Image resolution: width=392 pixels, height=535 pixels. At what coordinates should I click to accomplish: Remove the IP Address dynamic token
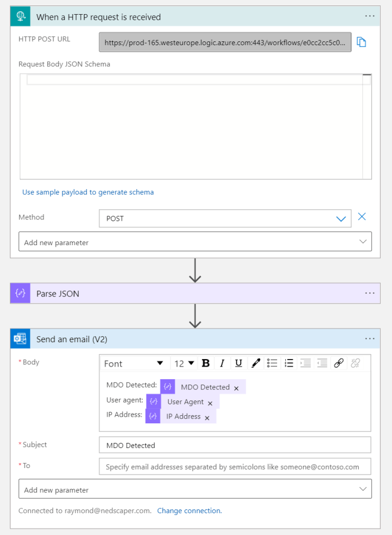(207, 417)
